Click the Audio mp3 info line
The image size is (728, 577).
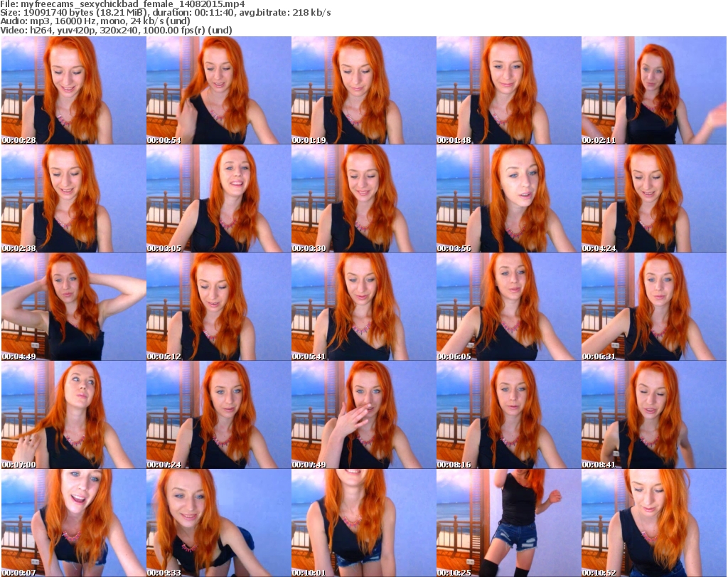[x=95, y=21]
